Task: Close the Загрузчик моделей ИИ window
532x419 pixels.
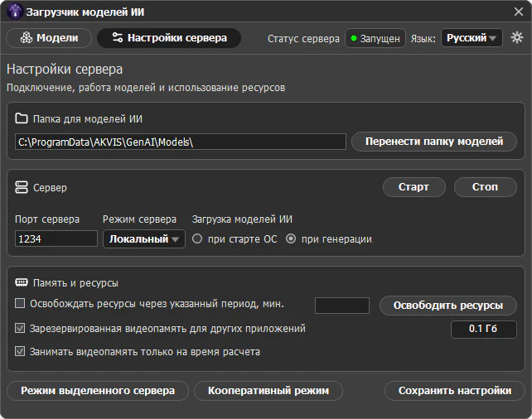Action: pyautogui.click(x=519, y=12)
